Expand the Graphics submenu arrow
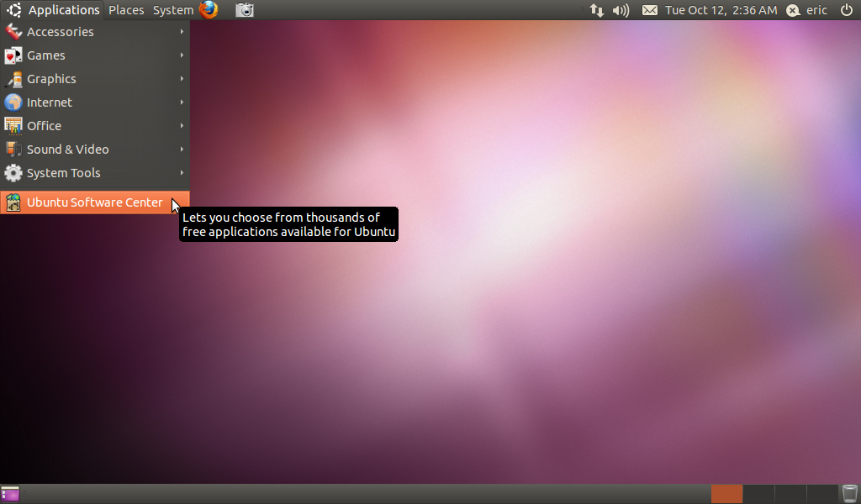This screenshot has width=861, height=504. tap(182, 79)
